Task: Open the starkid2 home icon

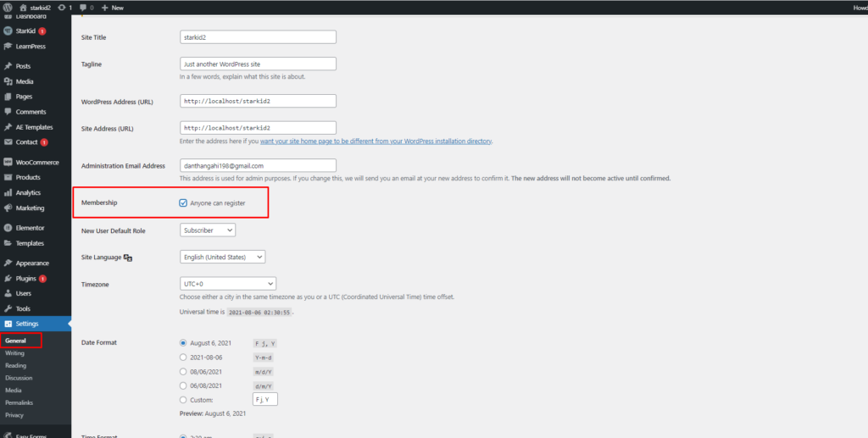Action: tap(23, 8)
